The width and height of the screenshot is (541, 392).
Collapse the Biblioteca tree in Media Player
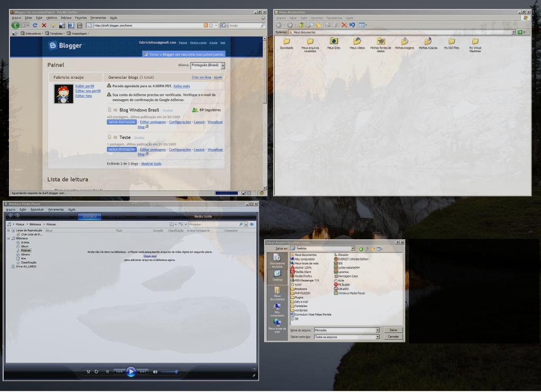(x=8, y=238)
